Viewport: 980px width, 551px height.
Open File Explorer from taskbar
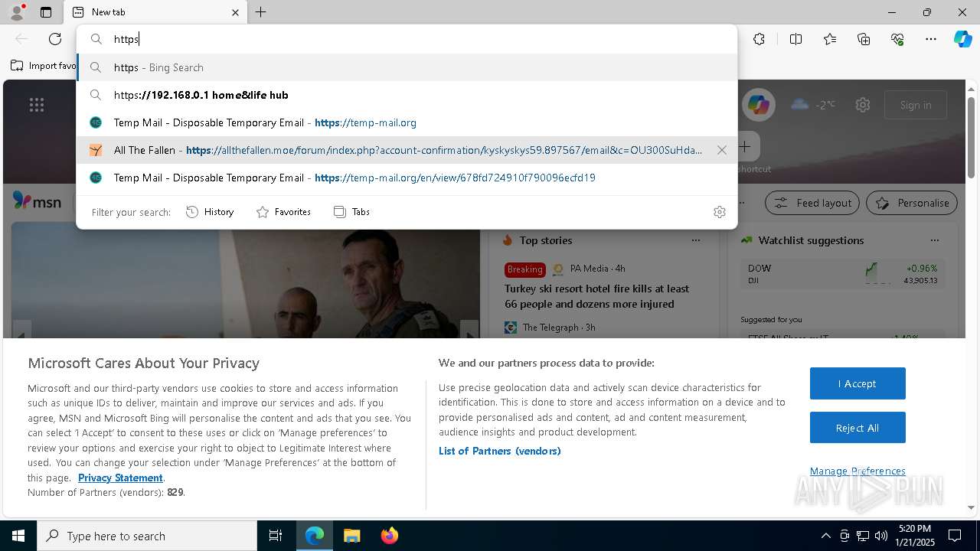click(x=351, y=536)
